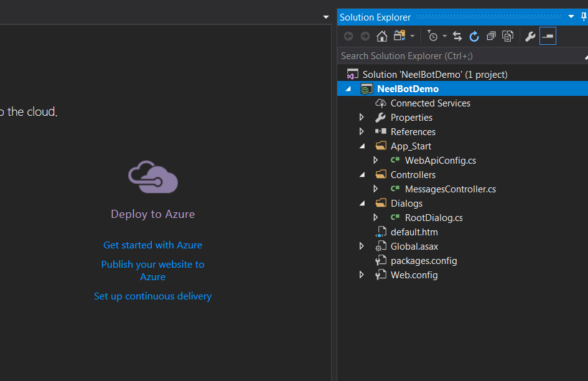
Task: Click the Pending Changes Filter clock icon
Action: click(433, 36)
